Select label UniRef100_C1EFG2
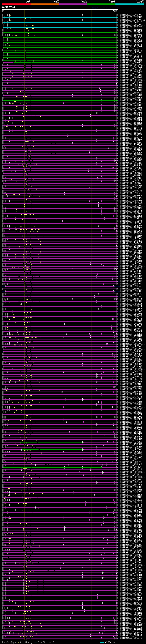 [131, 146]
